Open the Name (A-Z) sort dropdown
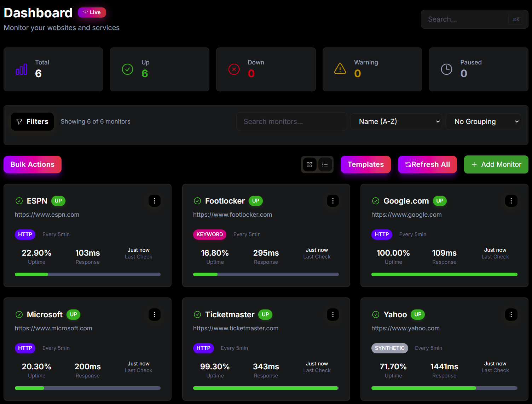Image resolution: width=532 pixels, height=404 pixels. click(x=396, y=121)
